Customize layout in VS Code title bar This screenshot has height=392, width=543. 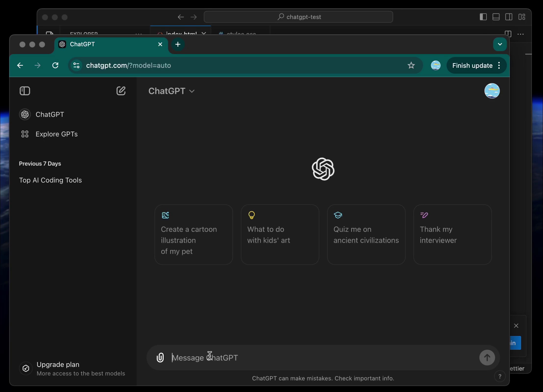point(522,17)
